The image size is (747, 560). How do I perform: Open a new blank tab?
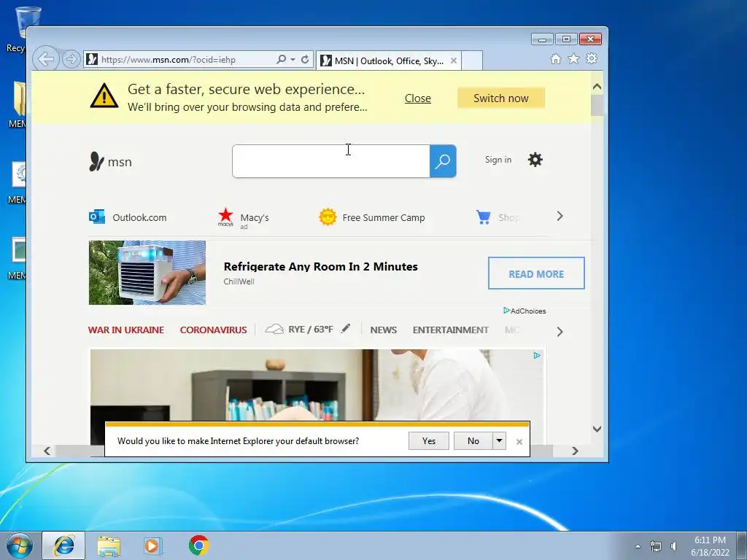point(472,61)
